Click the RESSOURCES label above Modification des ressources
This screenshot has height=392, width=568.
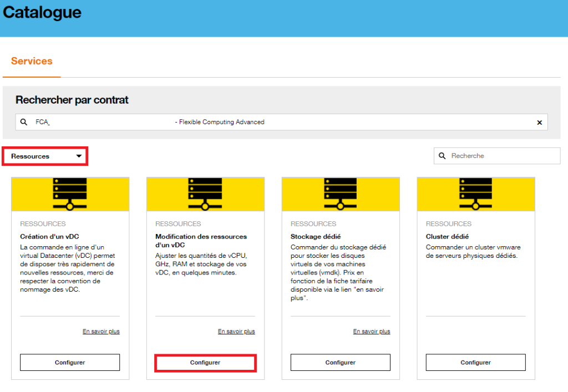(178, 223)
